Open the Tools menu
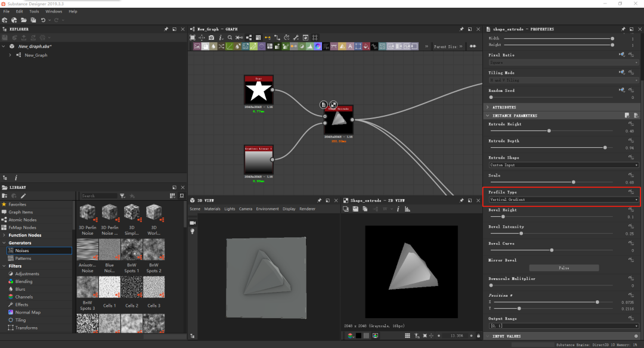 tap(34, 11)
